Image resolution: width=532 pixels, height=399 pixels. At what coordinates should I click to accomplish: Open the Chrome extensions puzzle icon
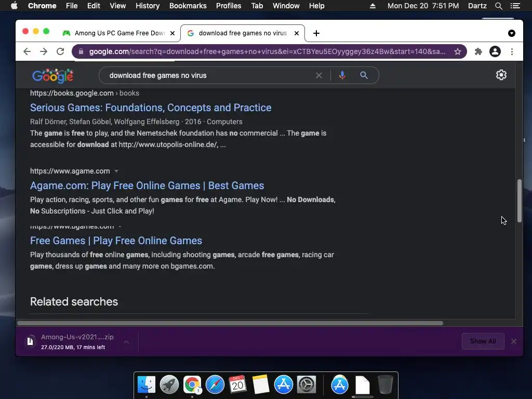(x=478, y=51)
